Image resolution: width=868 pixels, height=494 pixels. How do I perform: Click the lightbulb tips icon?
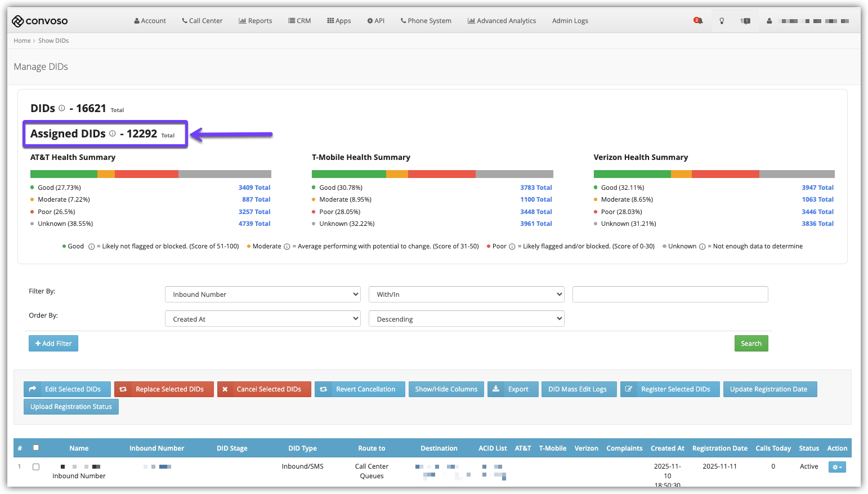coord(722,21)
